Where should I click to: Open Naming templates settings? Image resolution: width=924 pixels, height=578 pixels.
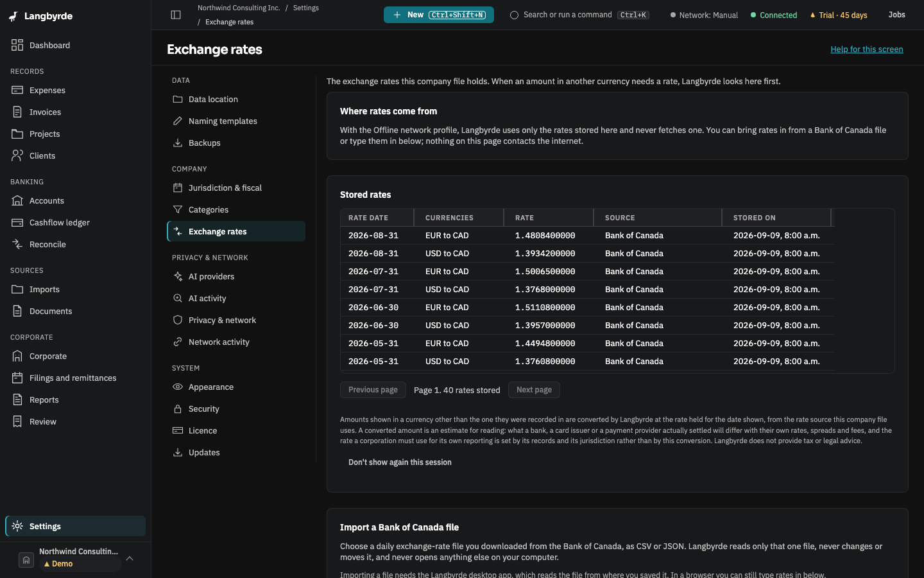(236, 121)
